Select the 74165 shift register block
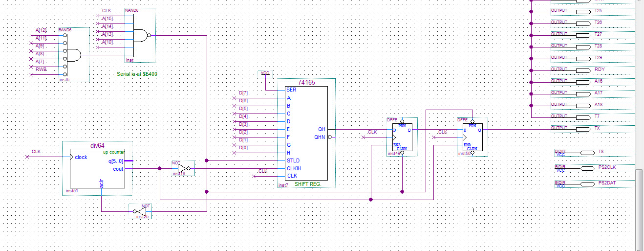 pos(306,132)
